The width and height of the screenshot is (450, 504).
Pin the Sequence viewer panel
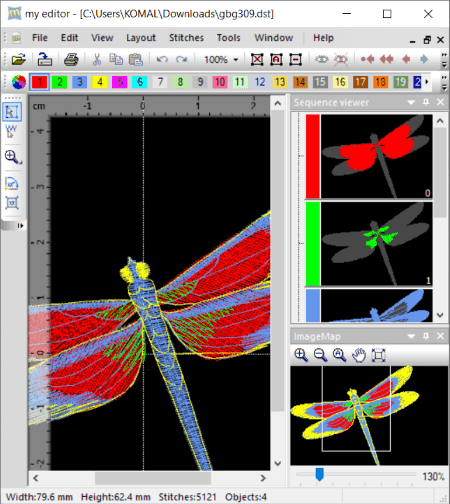pyautogui.click(x=426, y=102)
